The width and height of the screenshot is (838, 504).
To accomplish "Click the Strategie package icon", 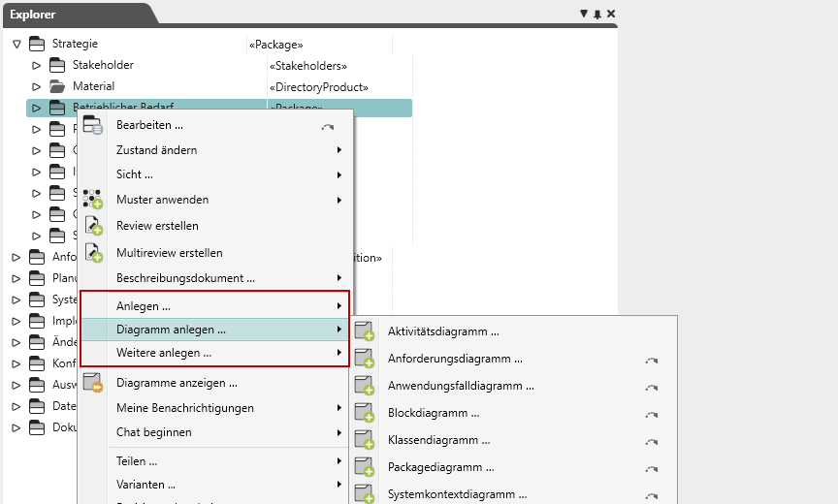I will (x=37, y=44).
